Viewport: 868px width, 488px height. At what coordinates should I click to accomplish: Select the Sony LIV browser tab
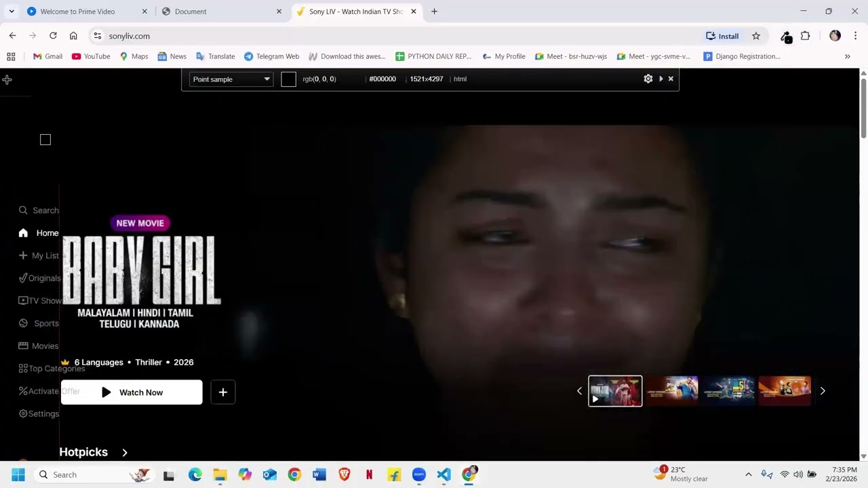356,12
